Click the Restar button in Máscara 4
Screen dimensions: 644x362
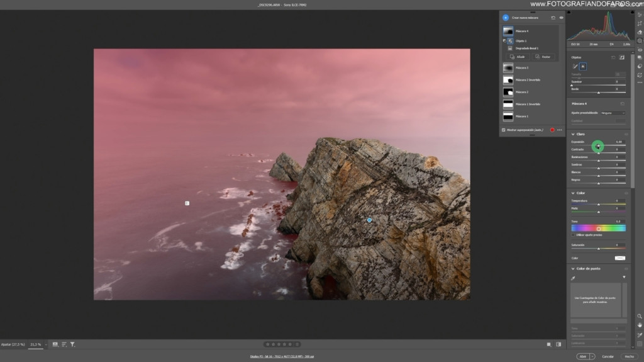tap(543, 57)
